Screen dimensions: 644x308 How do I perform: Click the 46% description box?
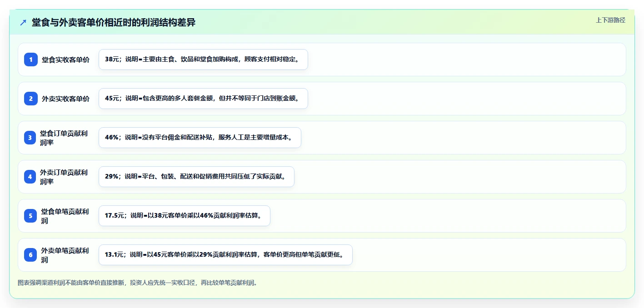pyautogui.click(x=200, y=138)
